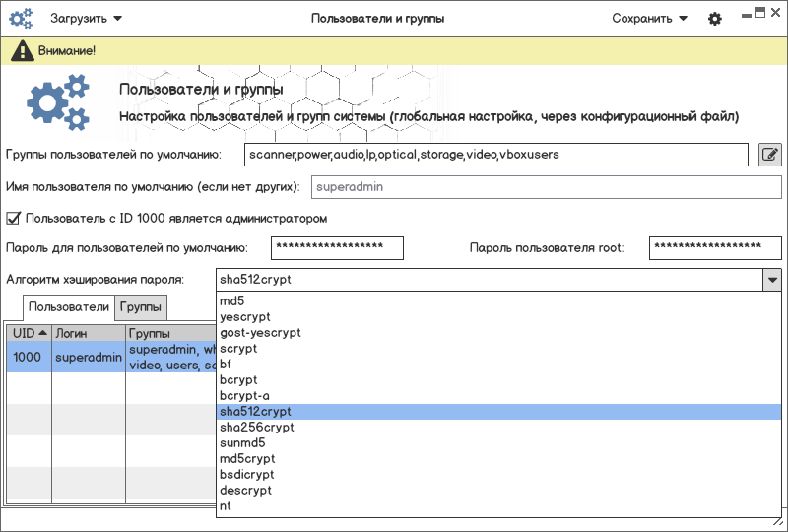Select bcrypt option in the list
788x532 pixels.
point(238,380)
